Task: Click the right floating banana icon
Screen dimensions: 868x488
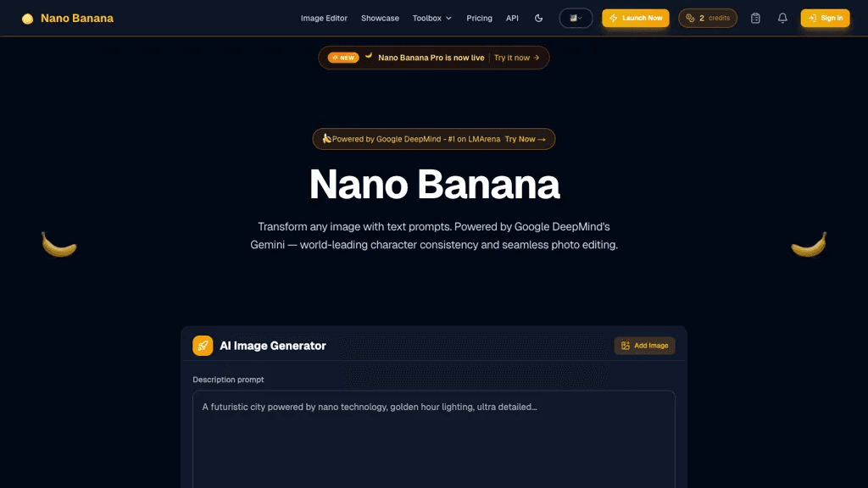Action: pyautogui.click(x=809, y=245)
